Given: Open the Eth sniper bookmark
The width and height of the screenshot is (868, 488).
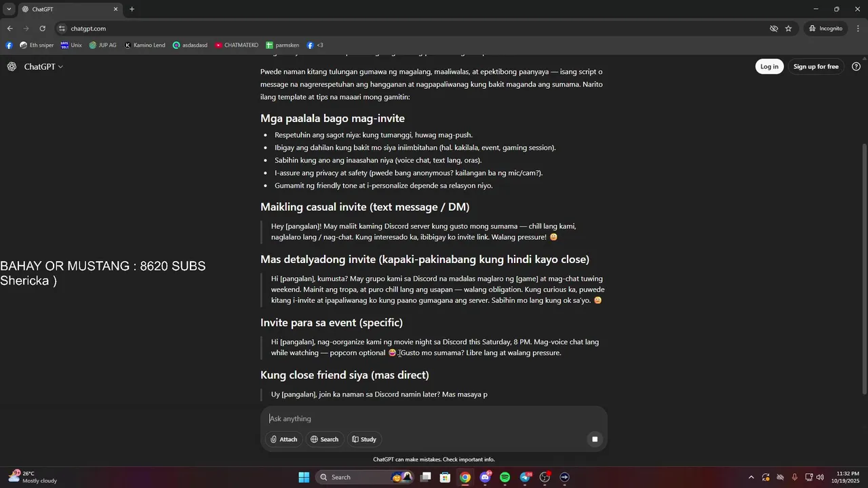Looking at the screenshot, I should (x=37, y=45).
